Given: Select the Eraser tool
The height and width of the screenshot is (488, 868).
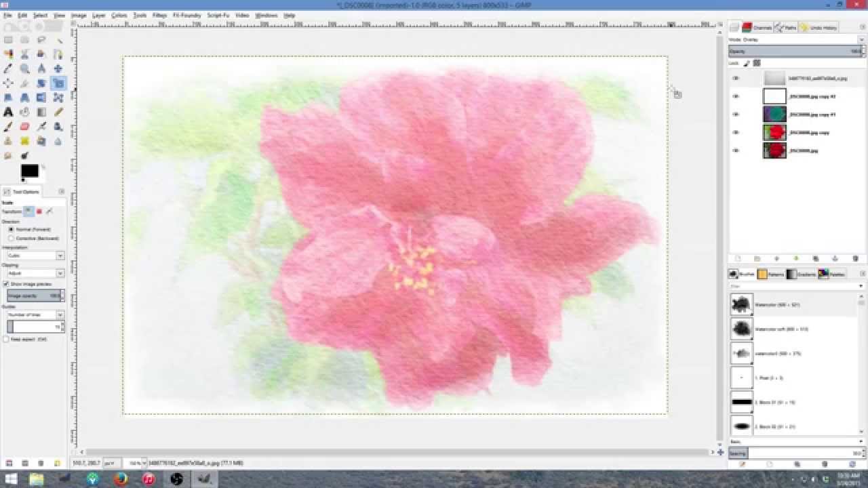Looking at the screenshot, I should tap(24, 125).
